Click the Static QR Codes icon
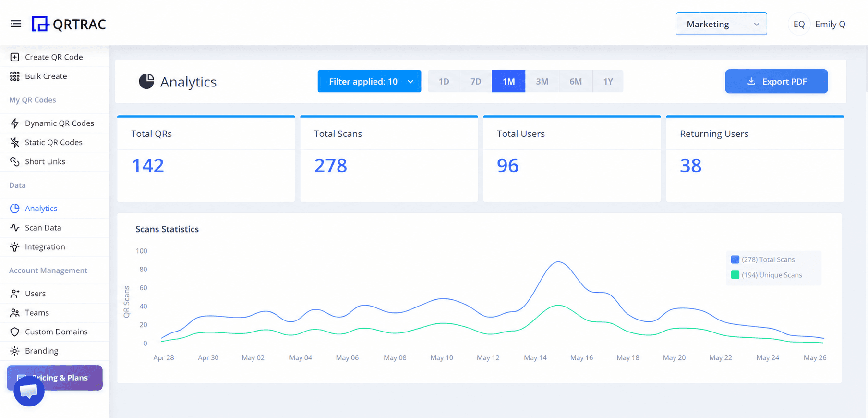Screen dimensions: 868x418 [x=15, y=142]
